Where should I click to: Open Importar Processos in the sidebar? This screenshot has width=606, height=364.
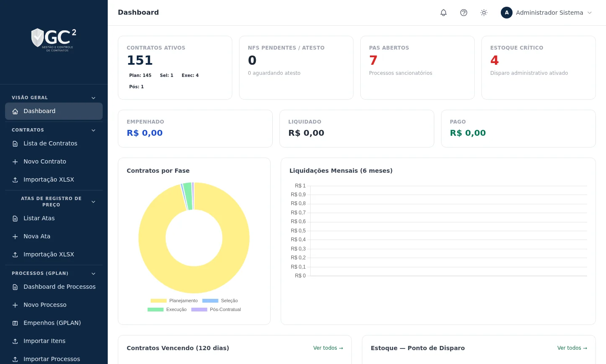[x=54, y=359]
